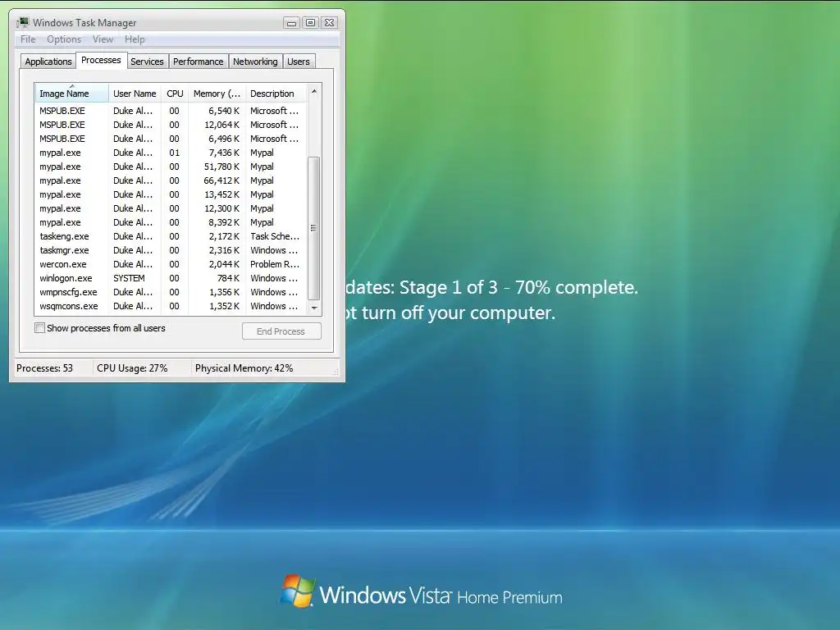
Task: Select the wsqmcons.exe process
Action: pos(171,305)
